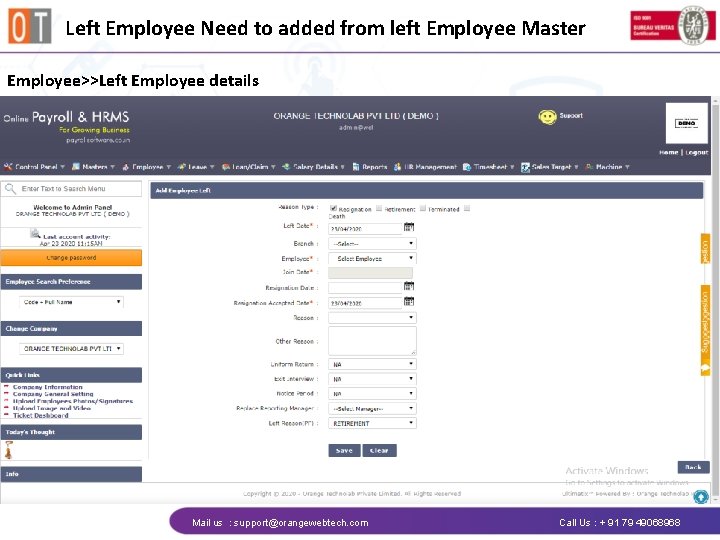The image size is (720, 540).
Task: Click the Logout link
Action: coord(697,152)
